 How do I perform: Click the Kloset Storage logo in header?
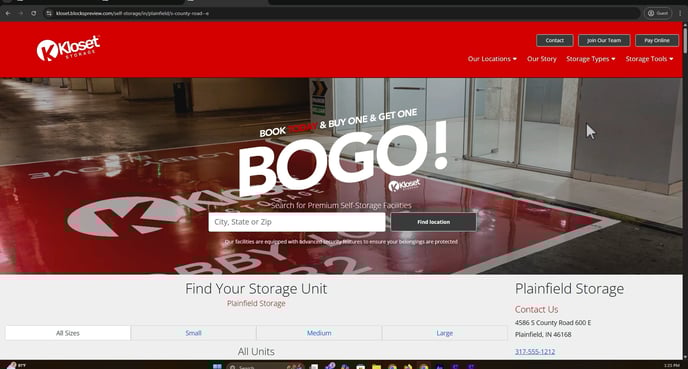[x=68, y=48]
